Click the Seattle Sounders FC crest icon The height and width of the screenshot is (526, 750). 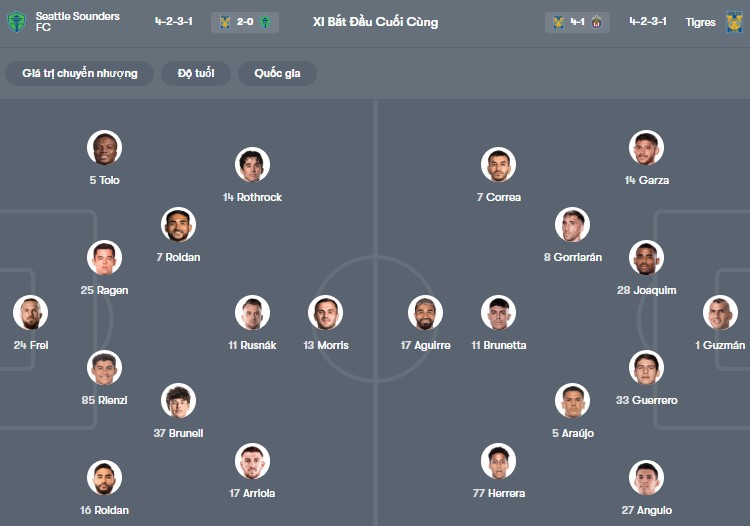coord(17,21)
